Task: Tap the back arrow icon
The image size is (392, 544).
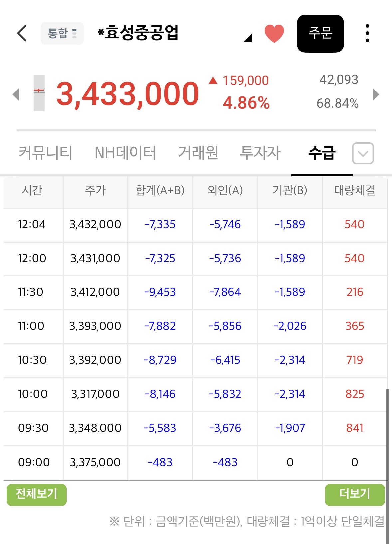Action: (x=22, y=33)
